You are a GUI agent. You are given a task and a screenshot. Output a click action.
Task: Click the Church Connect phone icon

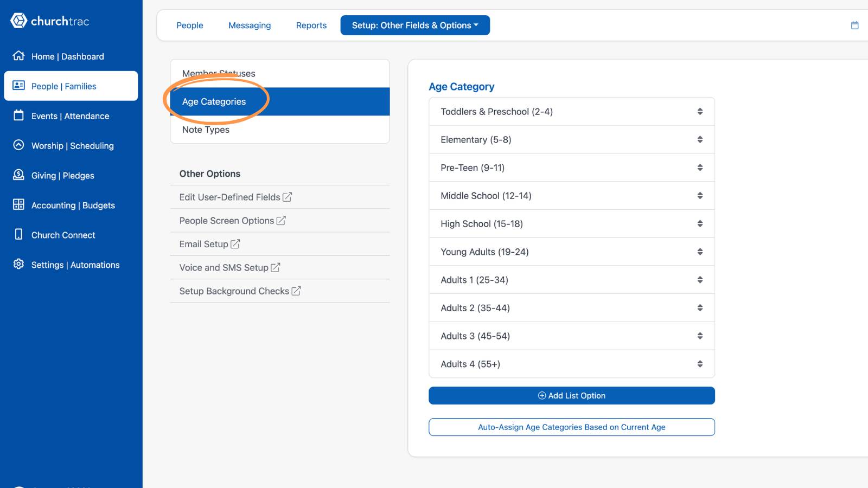19,234
